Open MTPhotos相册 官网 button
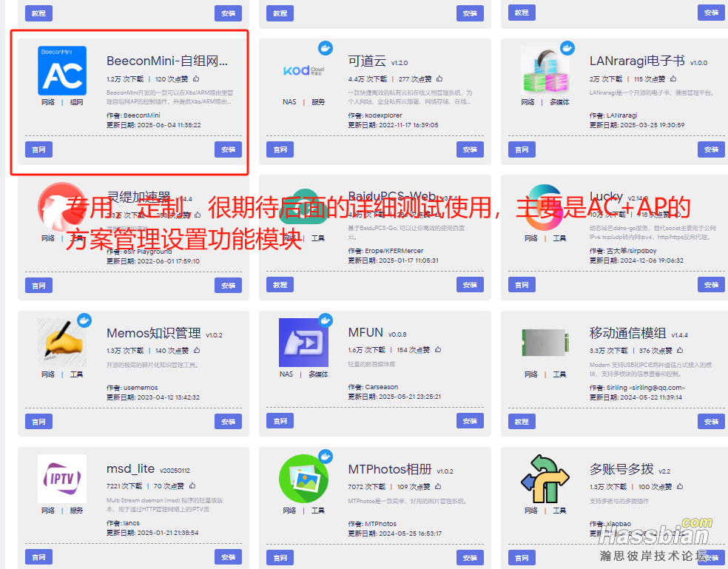The width and height of the screenshot is (728, 569). click(280, 558)
